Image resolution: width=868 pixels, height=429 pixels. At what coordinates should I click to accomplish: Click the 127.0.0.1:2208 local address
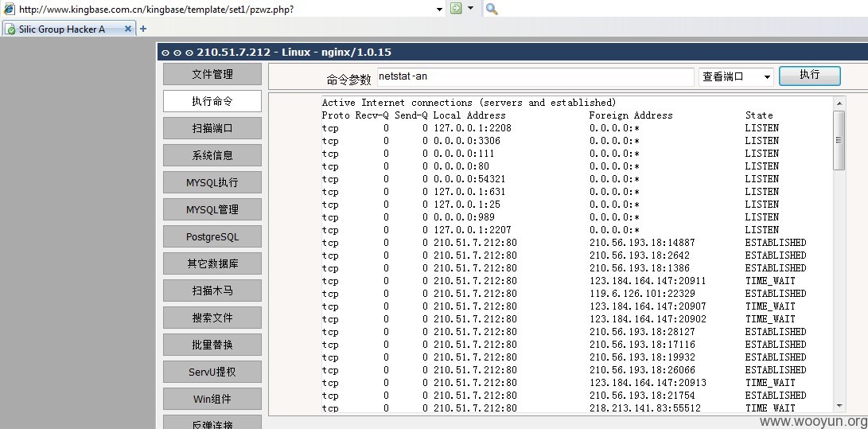click(473, 128)
